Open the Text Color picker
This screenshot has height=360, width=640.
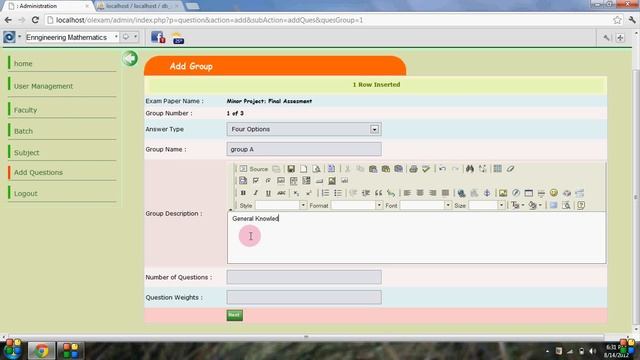click(517, 205)
